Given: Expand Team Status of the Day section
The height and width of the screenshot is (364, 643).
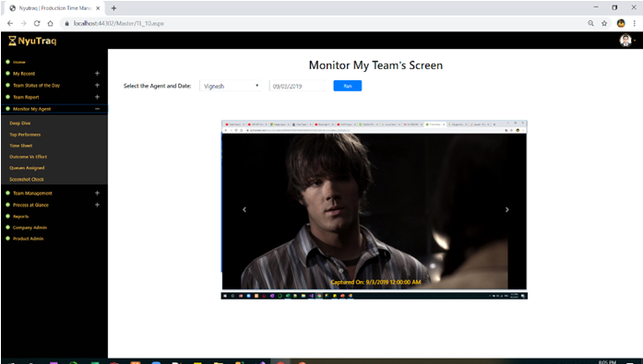Looking at the screenshot, I should click(97, 85).
